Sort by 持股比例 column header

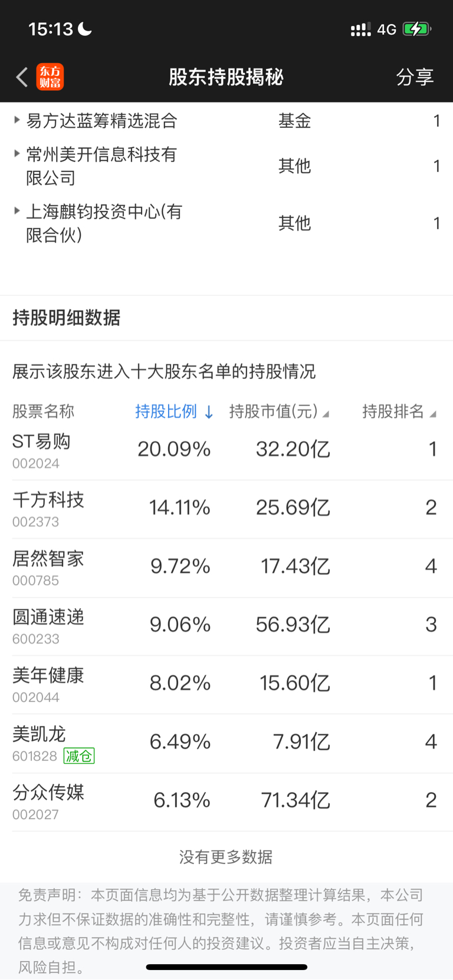[x=166, y=411]
